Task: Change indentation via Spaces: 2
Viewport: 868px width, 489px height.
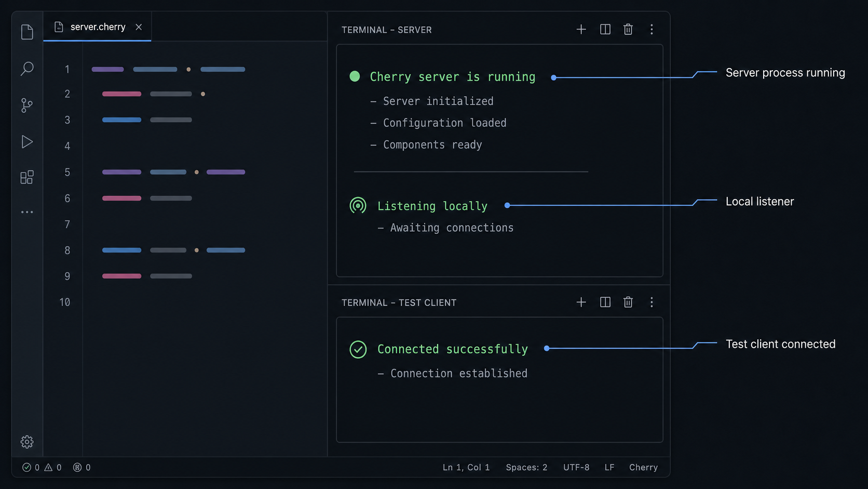Action: [526, 467]
